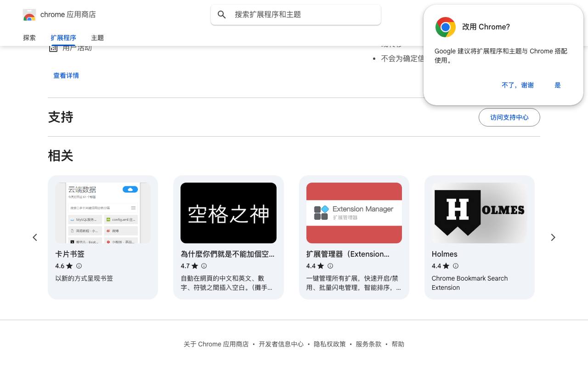Switch to the 探索 tab
Screen dimensions: 588x368
[29, 38]
